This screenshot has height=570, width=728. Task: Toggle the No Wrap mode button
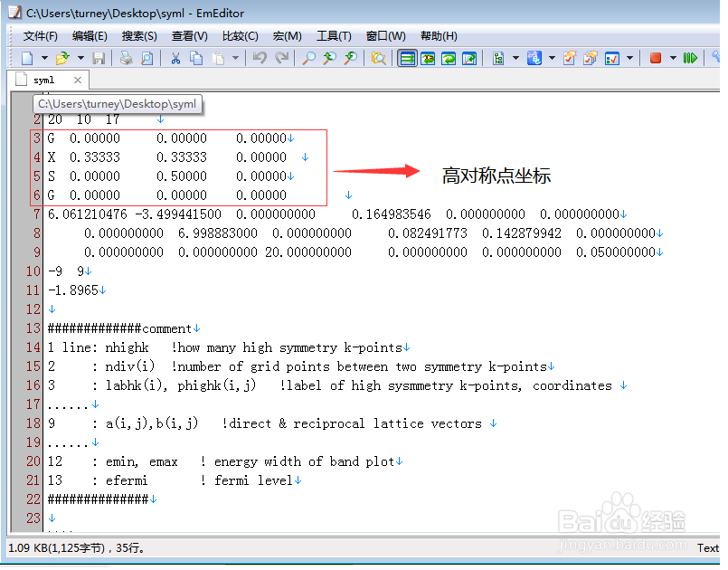(407, 59)
